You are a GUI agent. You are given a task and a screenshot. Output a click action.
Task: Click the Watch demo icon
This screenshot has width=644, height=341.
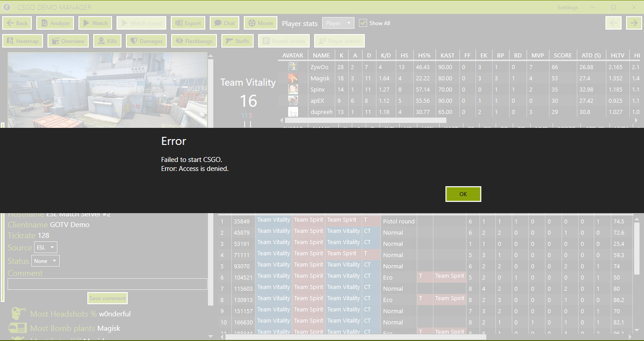(x=95, y=22)
